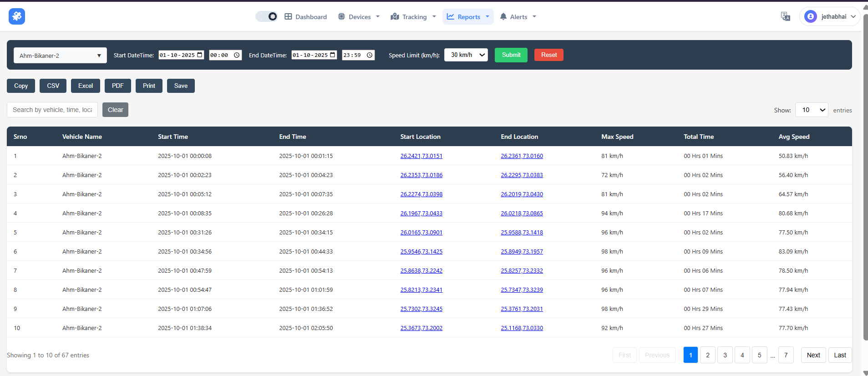Screen dimensions: 868x376
Task: Click the app logo icon
Action: pyautogui.click(x=17, y=16)
